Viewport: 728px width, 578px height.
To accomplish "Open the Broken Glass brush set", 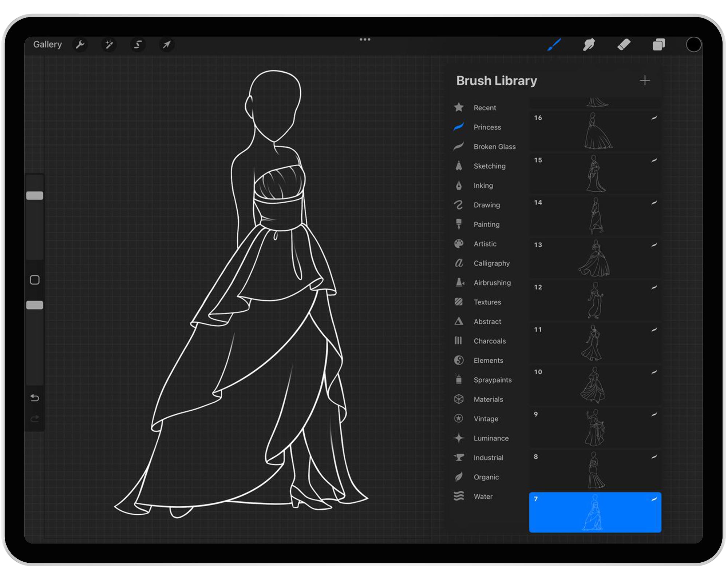I will click(494, 147).
